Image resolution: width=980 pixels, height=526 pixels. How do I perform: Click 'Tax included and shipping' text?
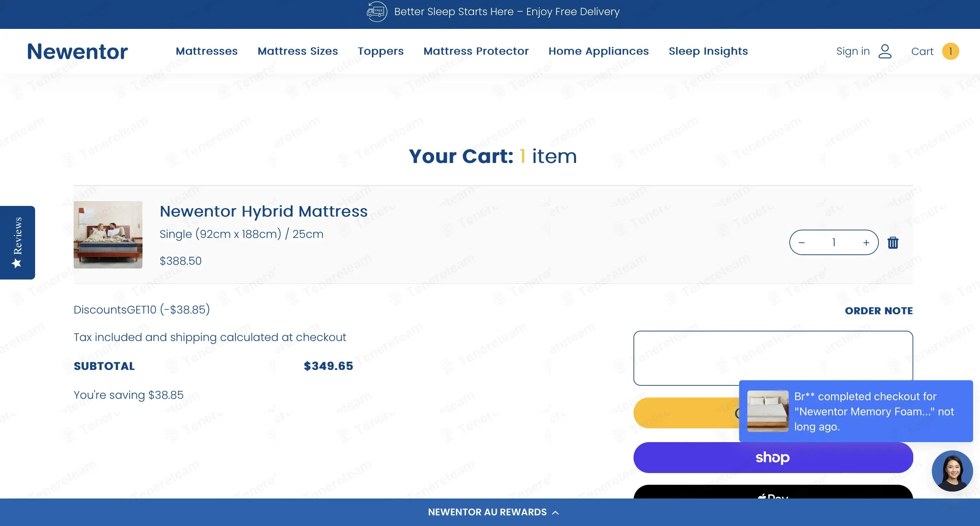[210, 337]
